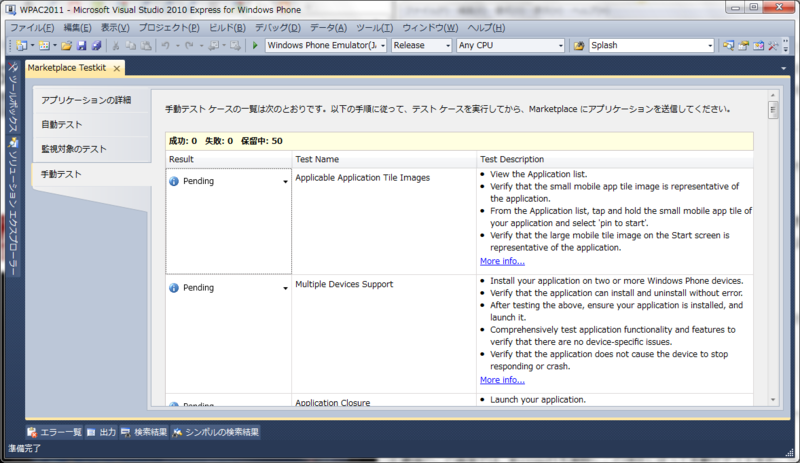Open the データ(A) menu
Screen dimensions: 800x463
coord(328,28)
